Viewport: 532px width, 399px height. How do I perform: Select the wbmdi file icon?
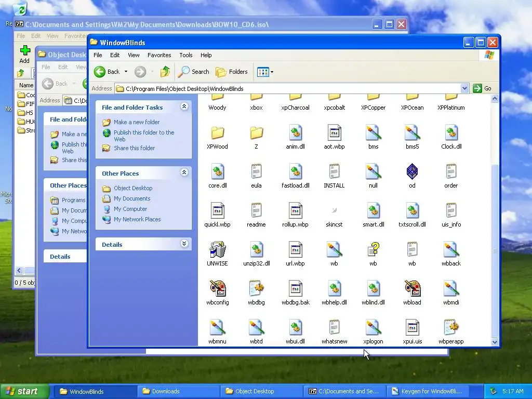point(451,289)
